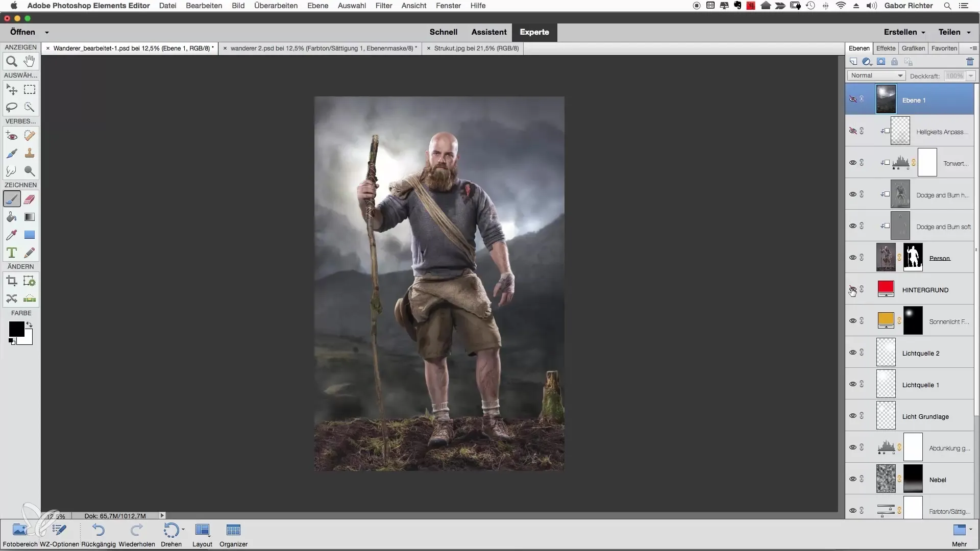Hide the Dodge and Burn h layer

click(x=853, y=194)
